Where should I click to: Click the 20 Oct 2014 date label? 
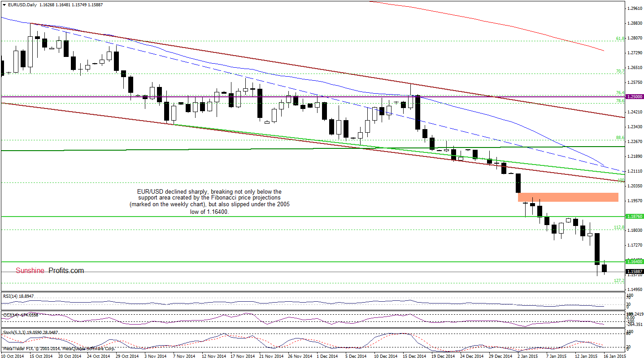(70, 356)
